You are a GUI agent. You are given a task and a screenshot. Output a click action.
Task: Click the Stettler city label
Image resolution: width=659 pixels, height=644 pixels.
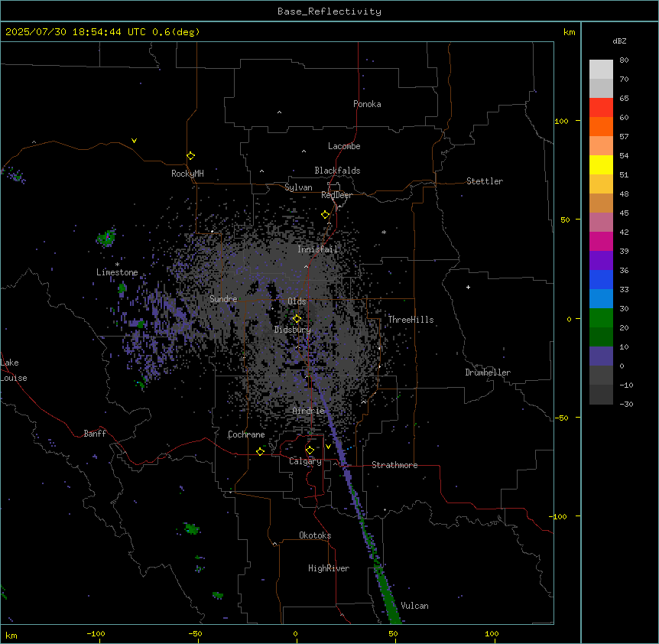pos(485,181)
